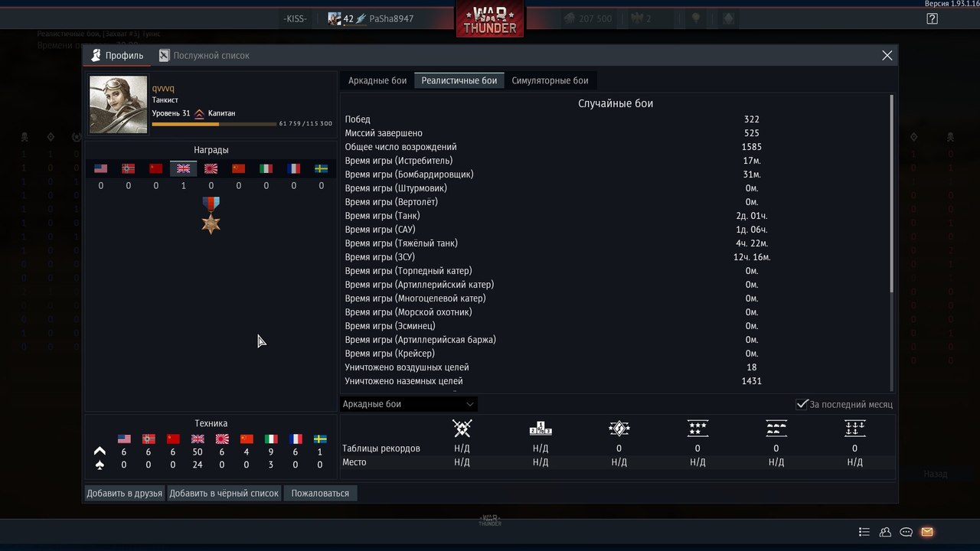
Task: Toggle the За последний месяц checkbox
Action: pyautogui.click(x=802, y=404)
